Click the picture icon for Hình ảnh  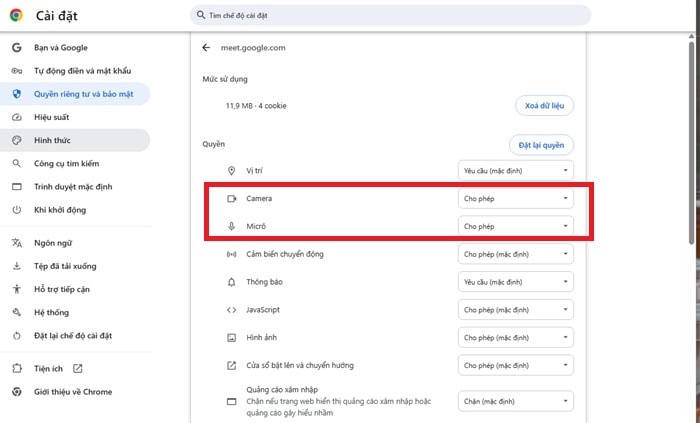click(x=231, y=338)
